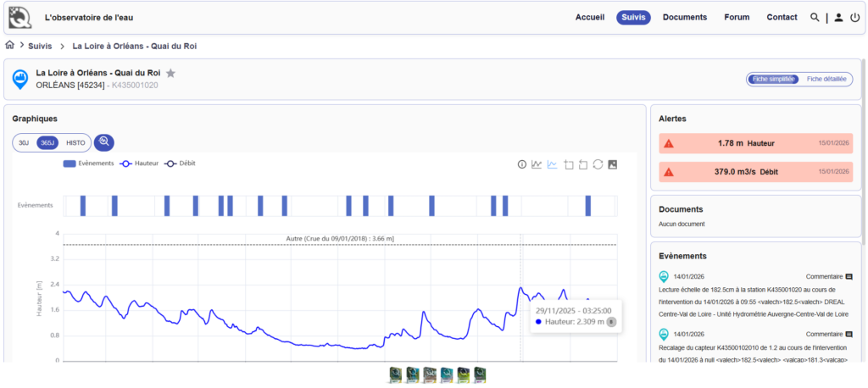Open the user account icon

pos(838,17)
